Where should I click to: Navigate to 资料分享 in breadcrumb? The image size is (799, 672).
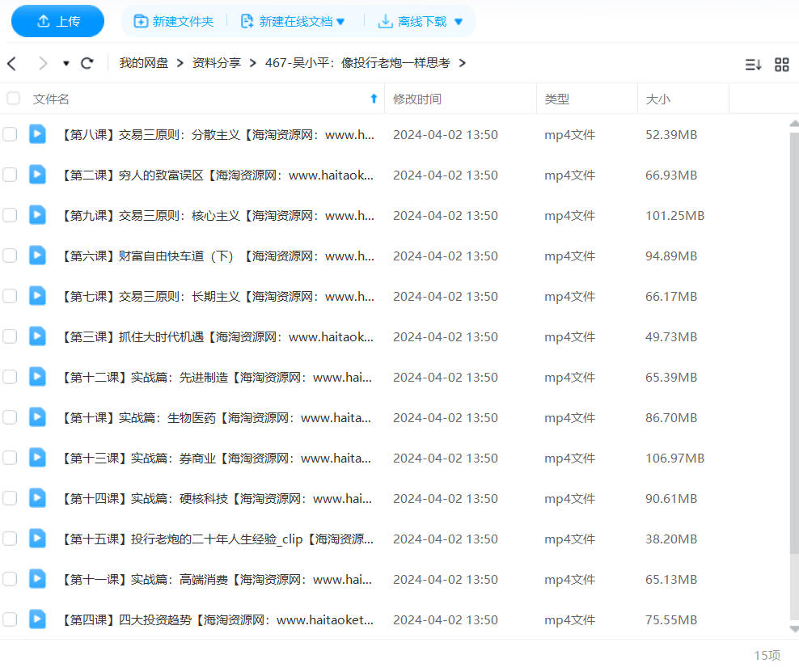click(216, 62)
